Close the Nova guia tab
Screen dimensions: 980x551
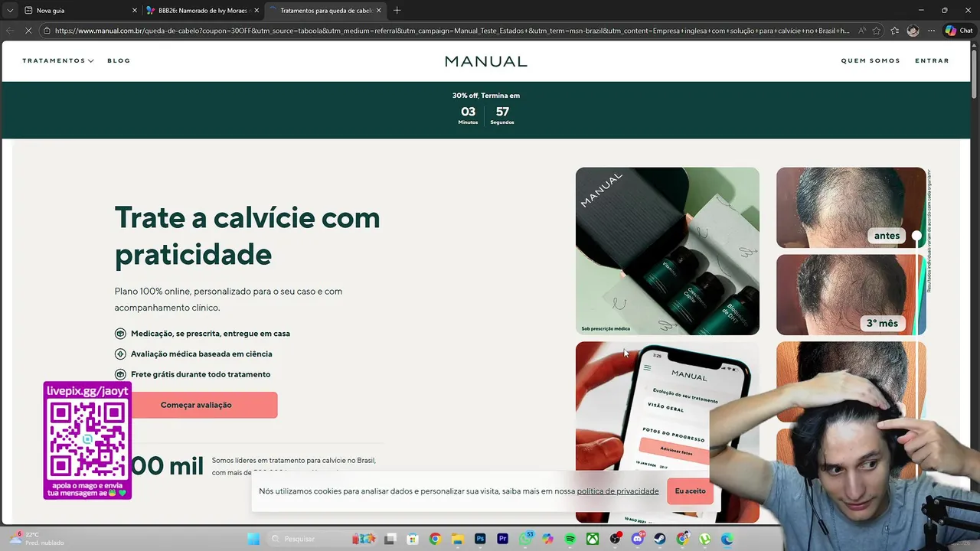(135, 11)
